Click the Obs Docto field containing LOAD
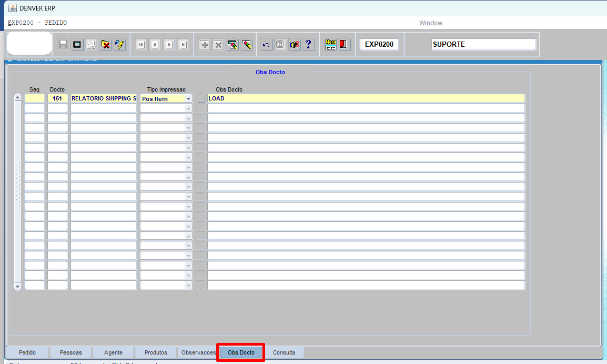Viewport: 607px width, 364px height. tap(366, 98)
